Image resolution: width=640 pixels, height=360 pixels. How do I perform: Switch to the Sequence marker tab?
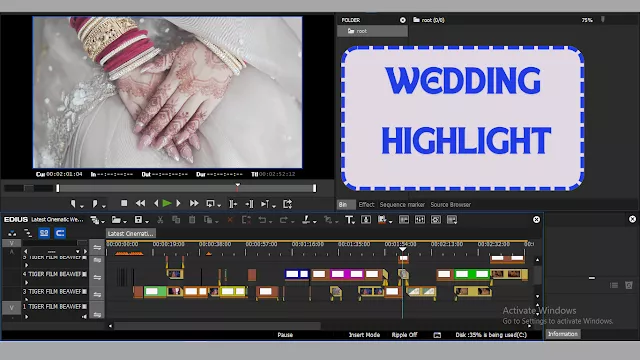point(402,204)
